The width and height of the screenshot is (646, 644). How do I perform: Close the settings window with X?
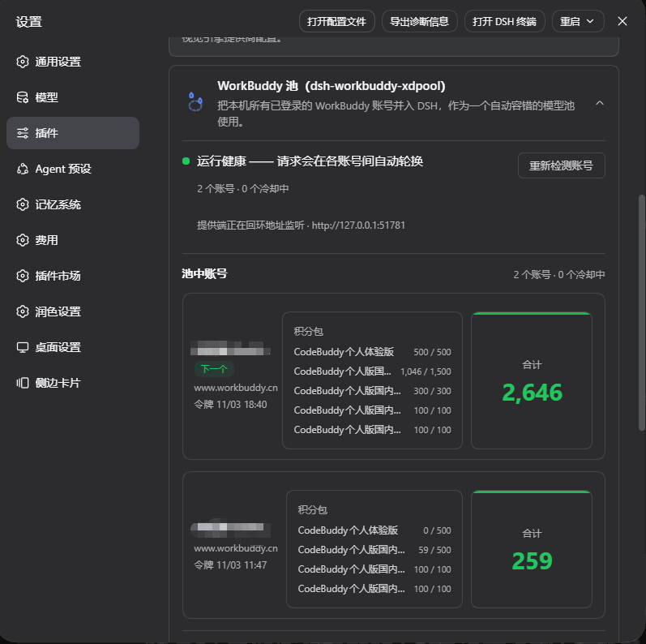tap(622, 21)
